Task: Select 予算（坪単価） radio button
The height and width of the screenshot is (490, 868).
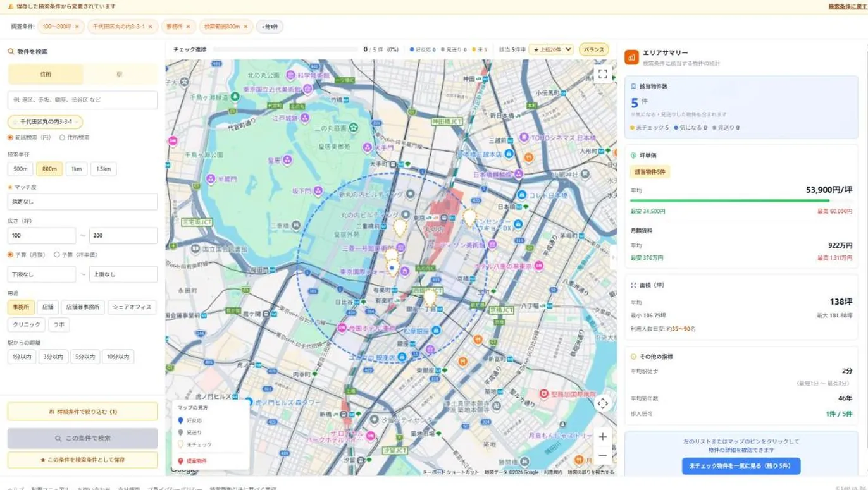Action: [57, 255]
